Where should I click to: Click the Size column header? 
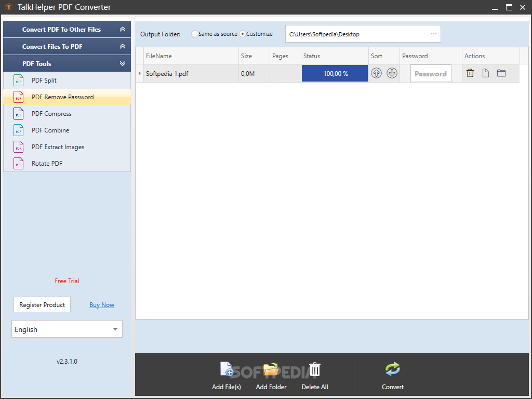click(254, 56)
